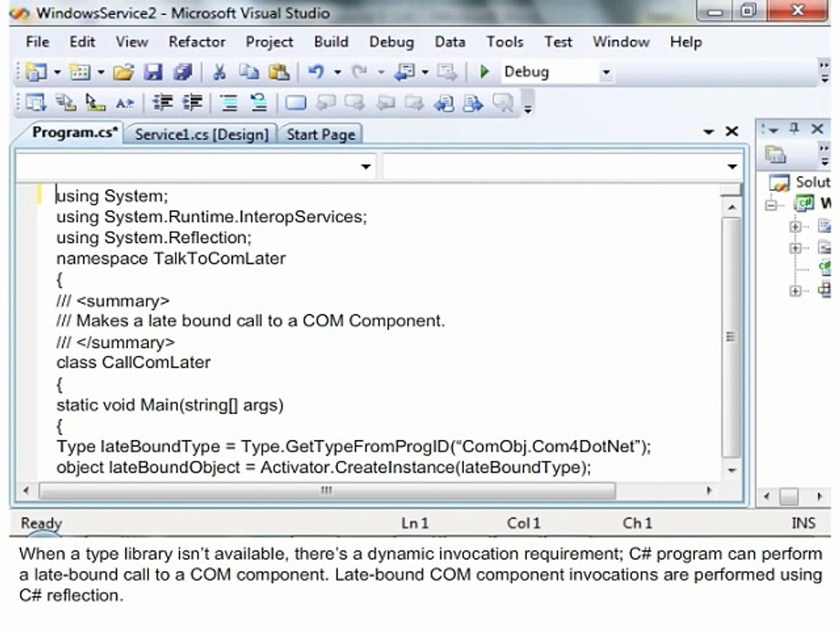Open the Undo history dropdown arrow
The width and height of the screenshot is (840, 630).
pos(338,73)
